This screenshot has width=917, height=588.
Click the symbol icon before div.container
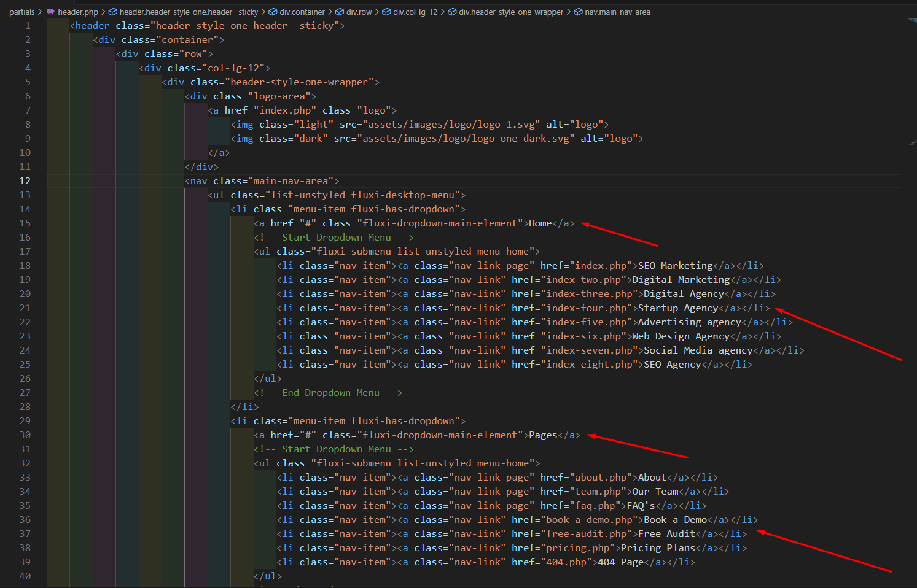click(273, 12)
